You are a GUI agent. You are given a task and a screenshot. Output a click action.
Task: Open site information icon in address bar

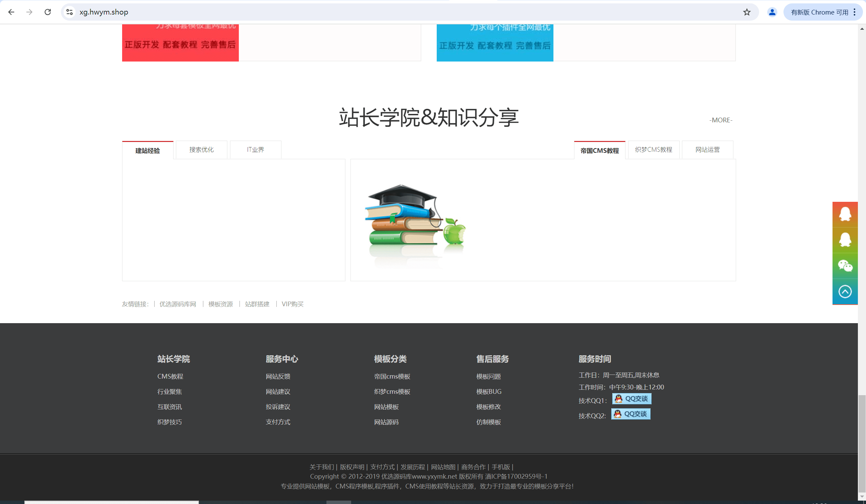click(69, 12)
